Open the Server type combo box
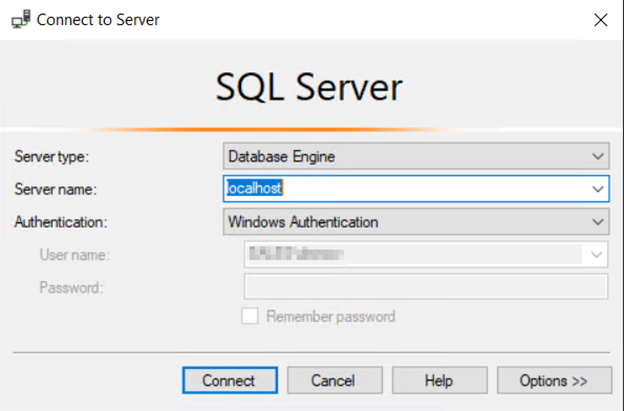The image size is (624, 411). click(x=405, y=156)
